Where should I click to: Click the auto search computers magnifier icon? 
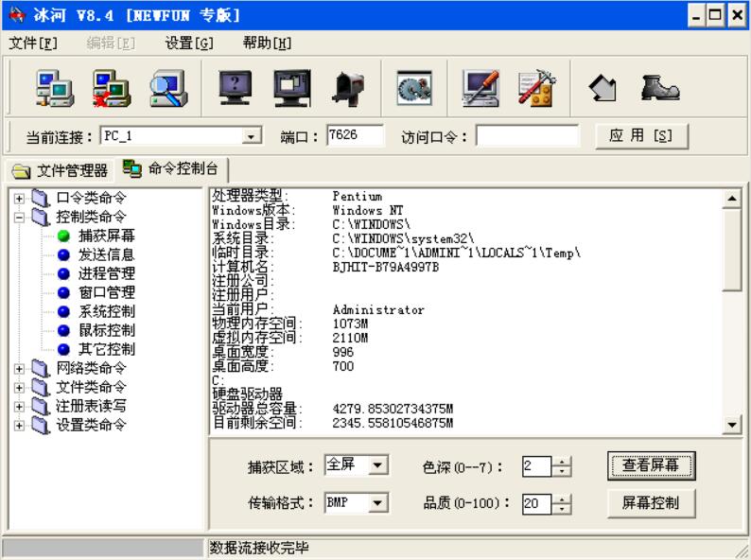point(168,88)
